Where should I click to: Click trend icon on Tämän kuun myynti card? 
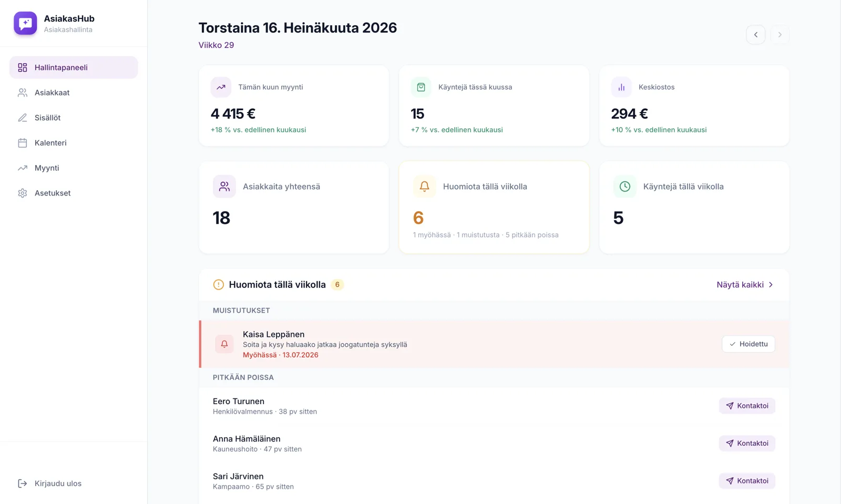pyautogui.click(x=221, y=87)
